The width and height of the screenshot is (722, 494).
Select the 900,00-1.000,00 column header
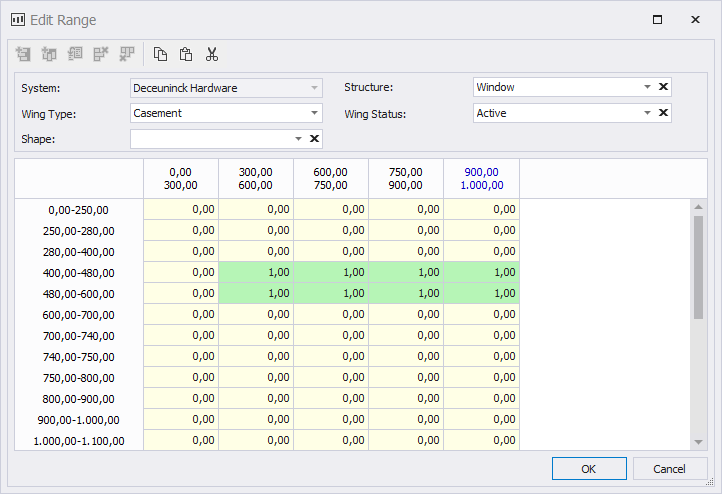481,178
